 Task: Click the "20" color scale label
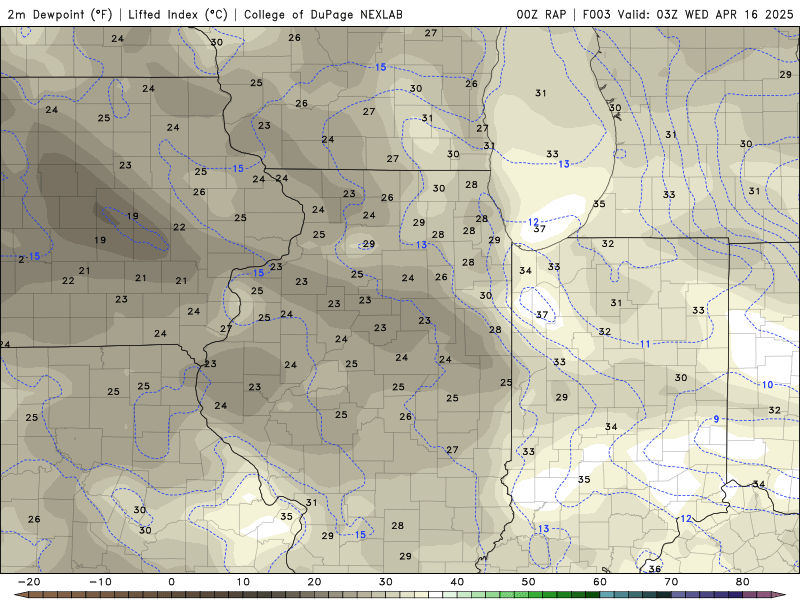pyautogui.click(x=314, y=582)
